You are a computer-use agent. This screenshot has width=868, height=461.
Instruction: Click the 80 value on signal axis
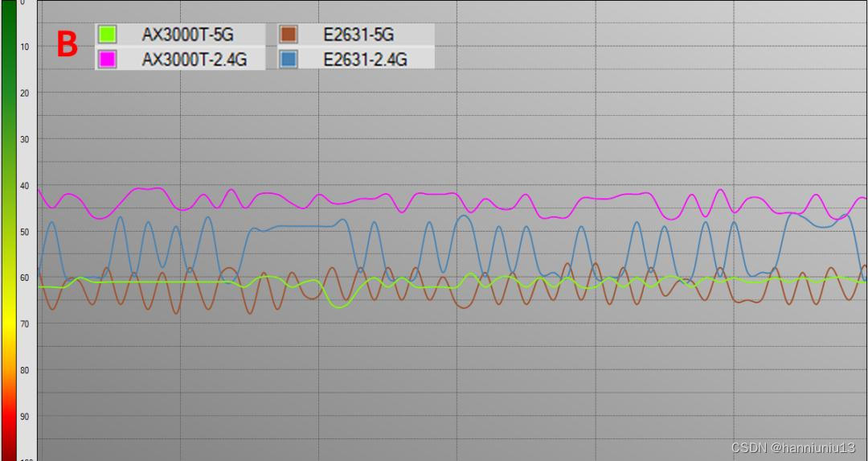[24, 370]
